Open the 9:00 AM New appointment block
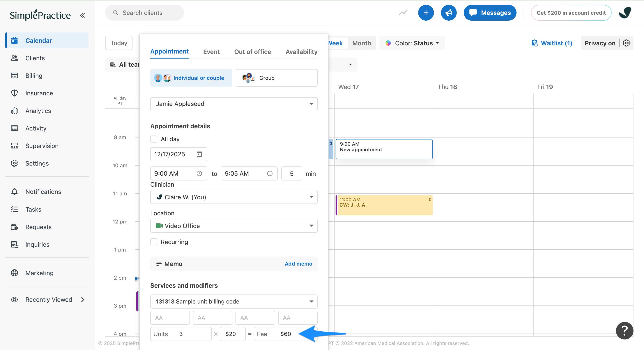 point(384,149)
